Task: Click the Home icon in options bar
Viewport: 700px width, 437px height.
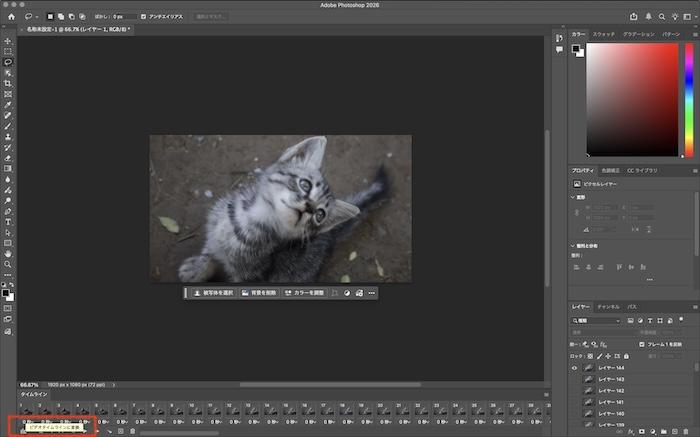Action: pos(9,16)
